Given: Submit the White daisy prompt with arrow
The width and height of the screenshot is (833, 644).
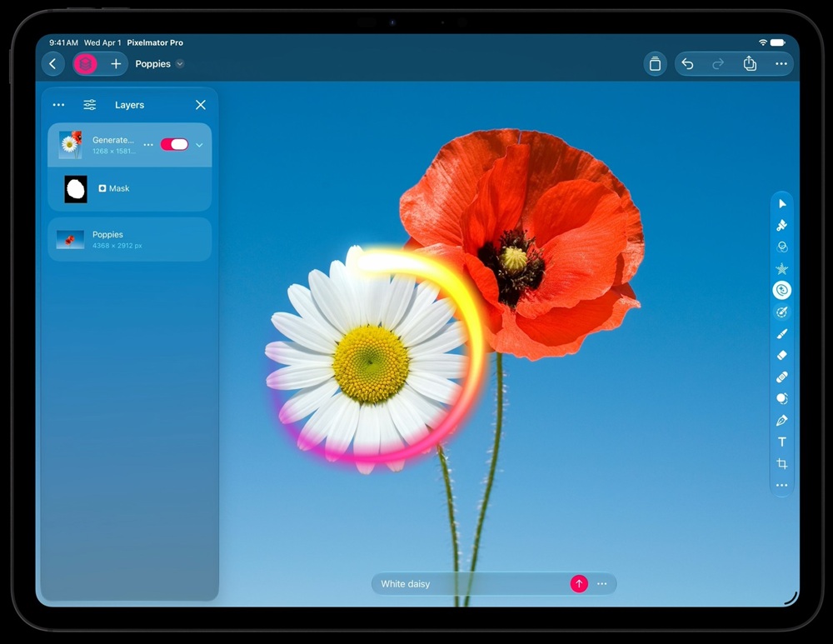Looking at the screenshot, I should [579, 583].
